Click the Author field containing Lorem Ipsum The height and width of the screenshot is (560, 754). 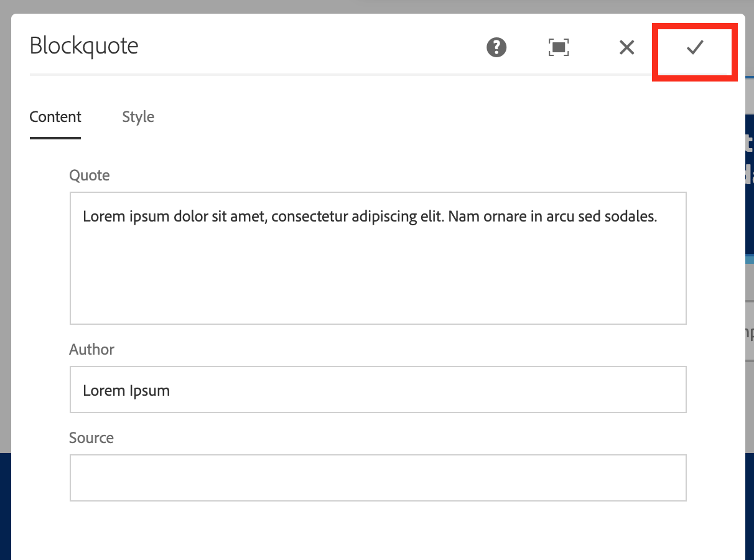378,390
